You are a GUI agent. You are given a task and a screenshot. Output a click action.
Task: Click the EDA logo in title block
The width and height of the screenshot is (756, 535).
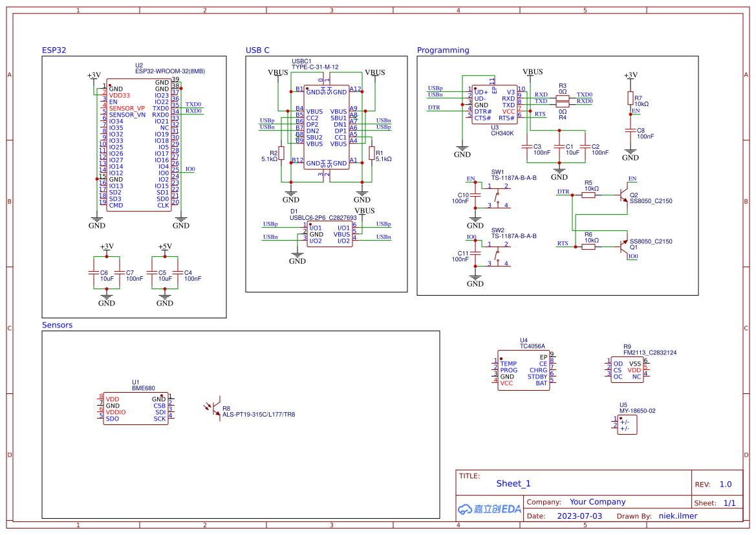[x=490, y=508]
